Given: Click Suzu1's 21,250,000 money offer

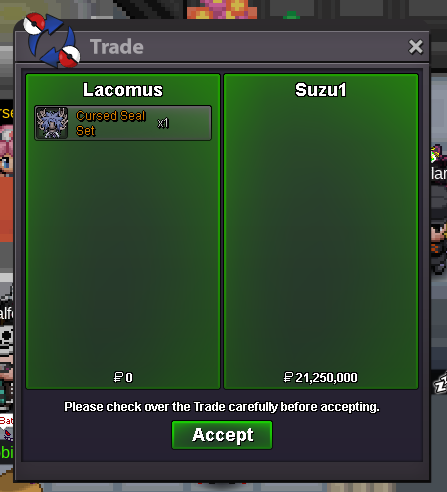Looking at the screenshot, I should click(321, 377).
